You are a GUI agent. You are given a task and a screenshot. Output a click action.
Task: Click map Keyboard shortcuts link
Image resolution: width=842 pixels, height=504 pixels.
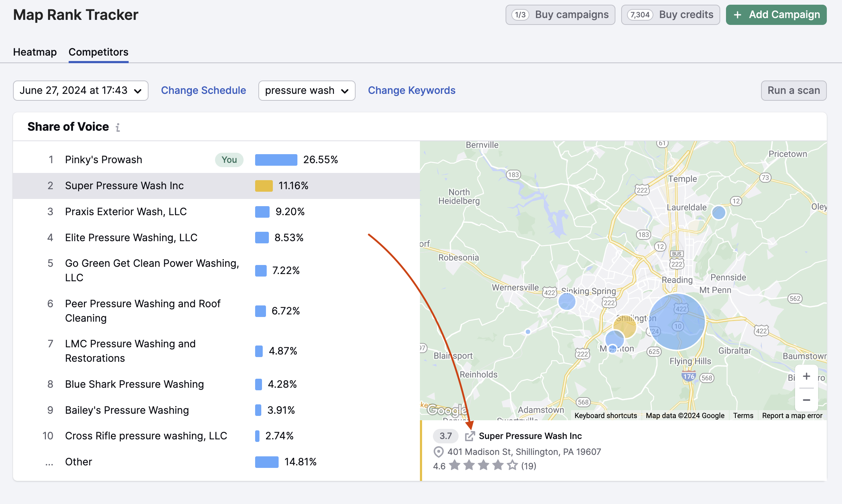click(x=606, y=416)
